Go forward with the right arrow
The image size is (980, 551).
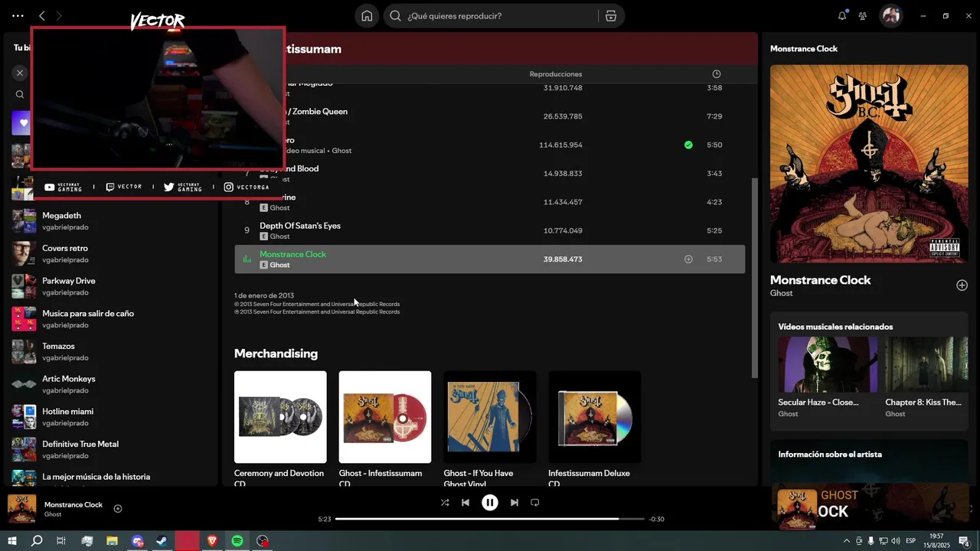59,15
